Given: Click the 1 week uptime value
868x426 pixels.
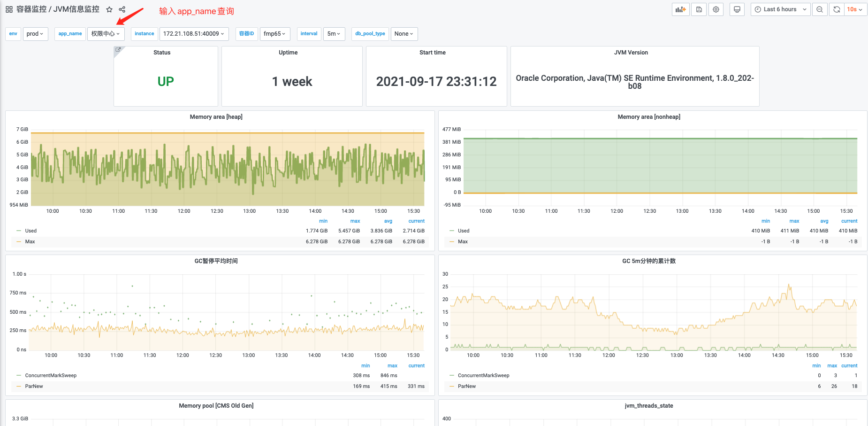Looking at the screenshot, I should [x=292, y=82].
